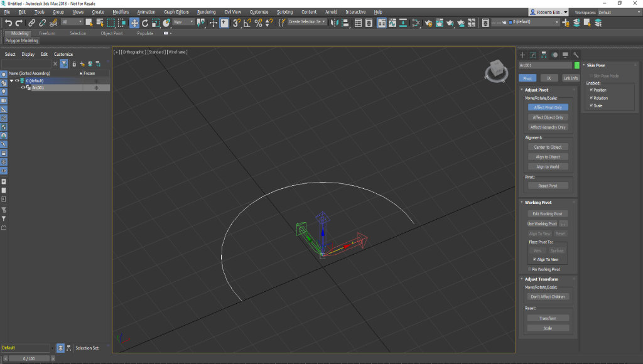This screenshot has width=643, height=364.
Task: Select the Select and Move tool
Action: 134,23
